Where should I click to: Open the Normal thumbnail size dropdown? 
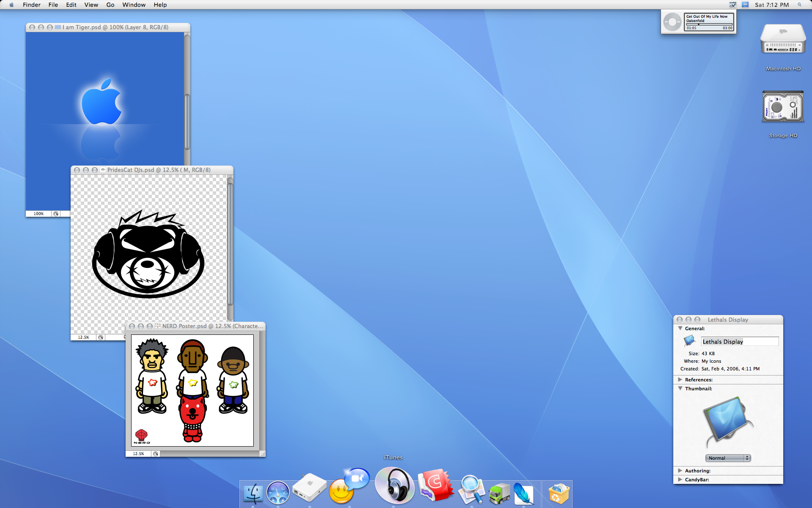[727, 458]
